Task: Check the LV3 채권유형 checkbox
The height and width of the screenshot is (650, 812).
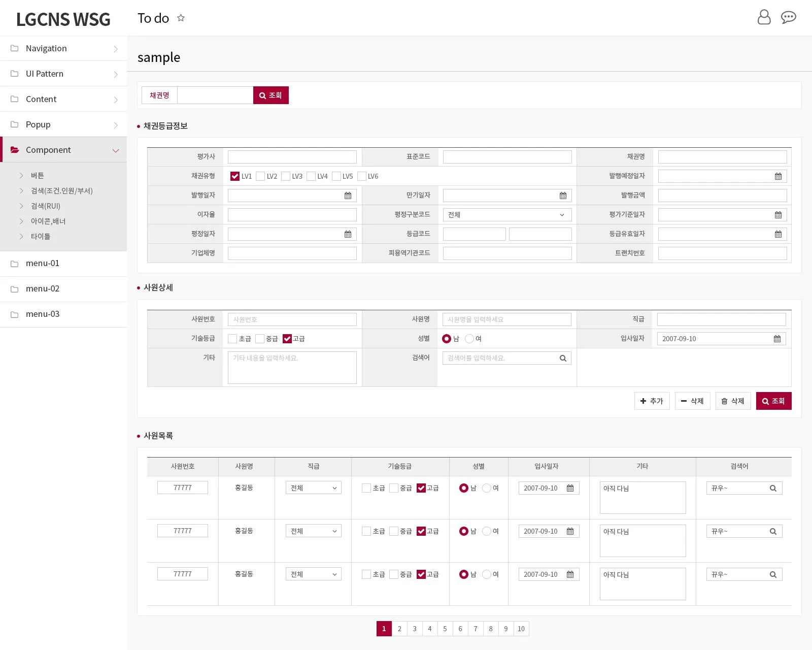Action: (x=286, y=176)
